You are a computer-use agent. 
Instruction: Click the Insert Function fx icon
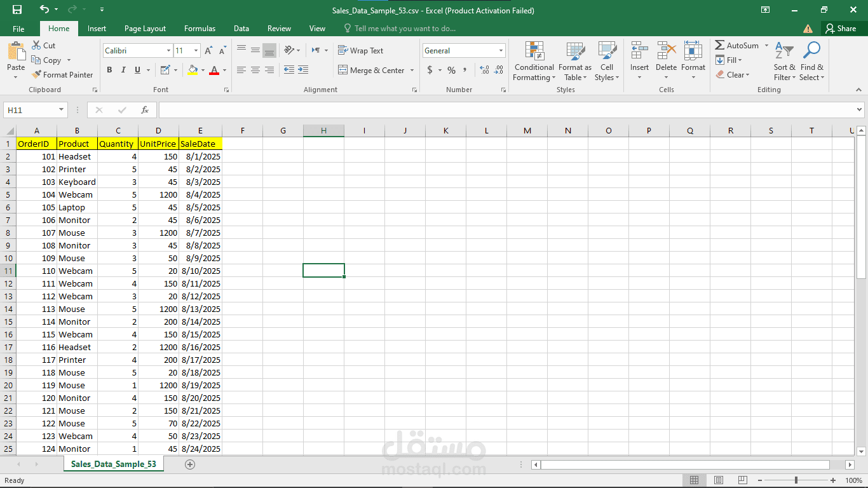click(x=145, y=110)
